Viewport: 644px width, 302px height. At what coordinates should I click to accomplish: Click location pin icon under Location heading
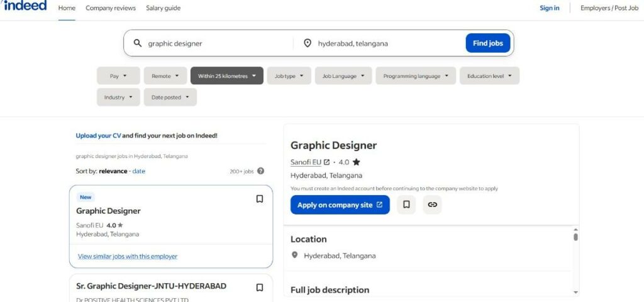click(294, 255)
